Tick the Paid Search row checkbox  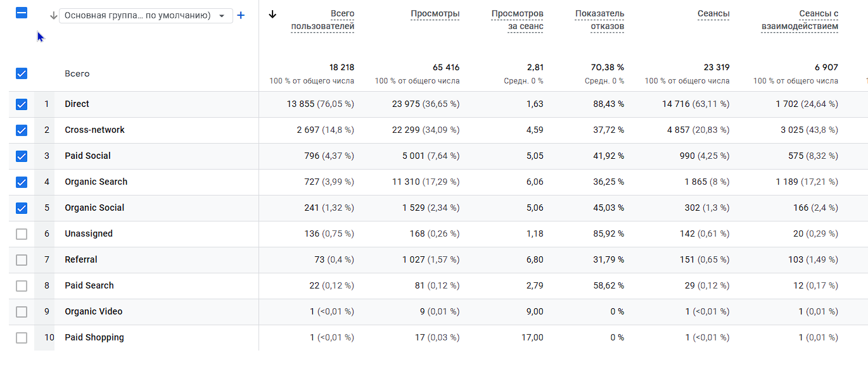pos(22,286)
